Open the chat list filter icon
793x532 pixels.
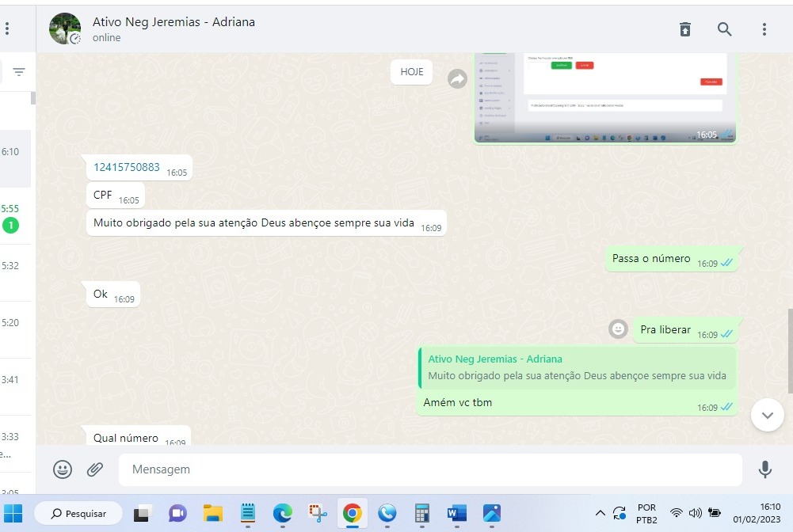[19, 72]
